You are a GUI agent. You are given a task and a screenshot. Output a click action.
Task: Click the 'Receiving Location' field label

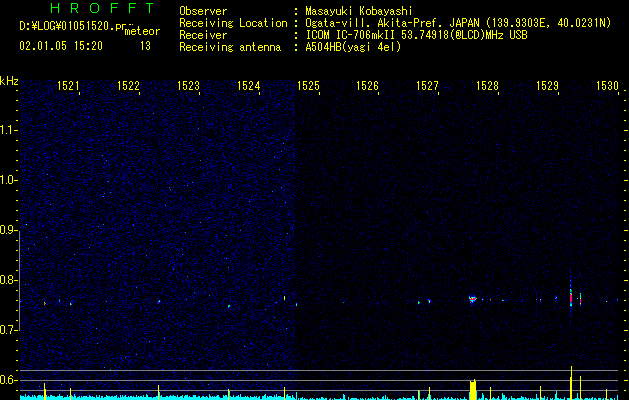point(233,23)
